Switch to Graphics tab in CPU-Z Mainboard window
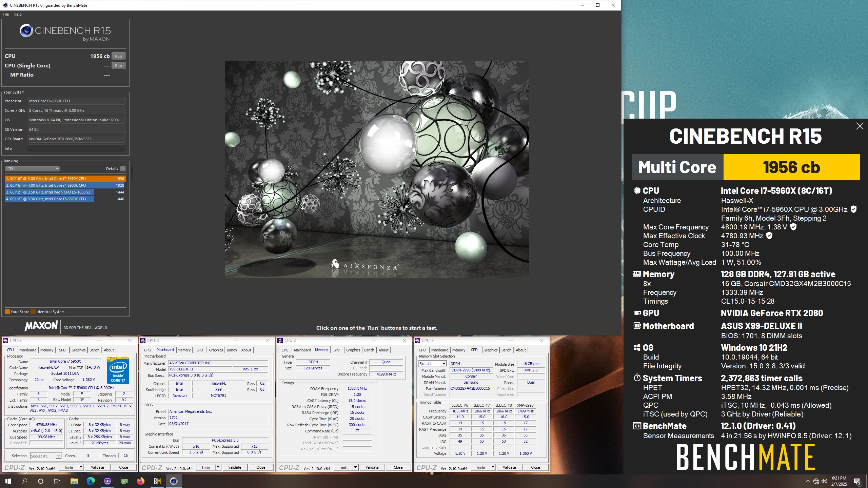The image size is (868, 488). tap(216, 350)
